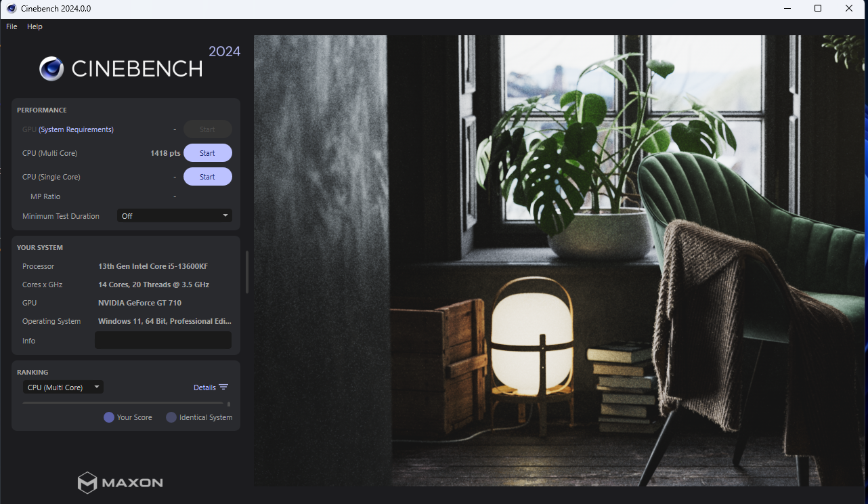Click the Details filter lines icon
Screen dimensions: 868x504
pyautogui.click(x=223, y=387)
